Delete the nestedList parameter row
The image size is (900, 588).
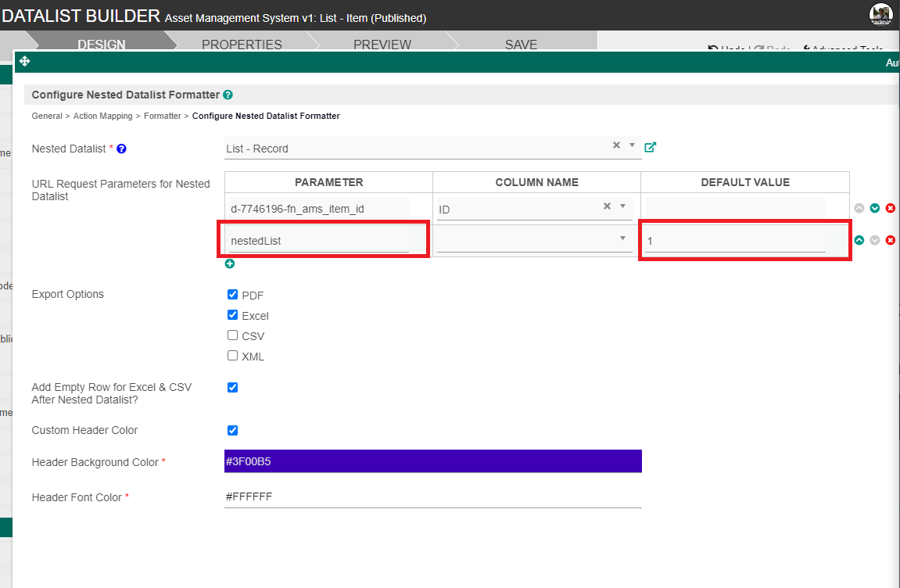pyautogui.click(x=890, y=240)
